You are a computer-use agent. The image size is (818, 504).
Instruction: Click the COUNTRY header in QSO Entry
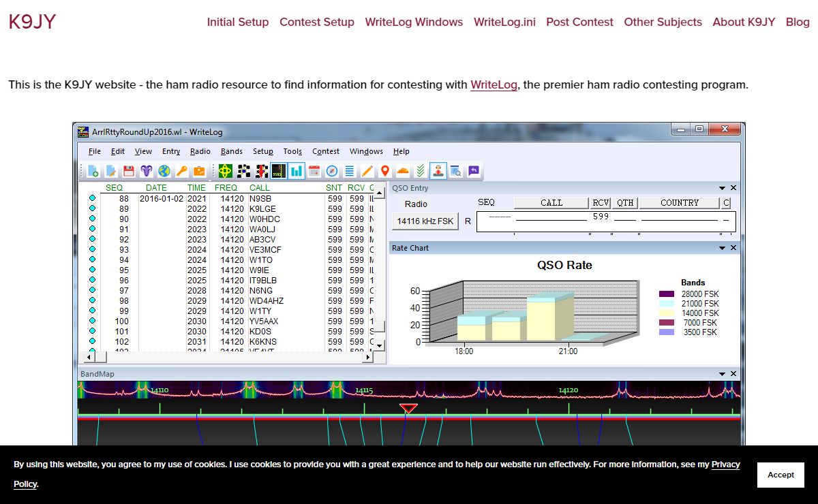(x=680, y=202)
